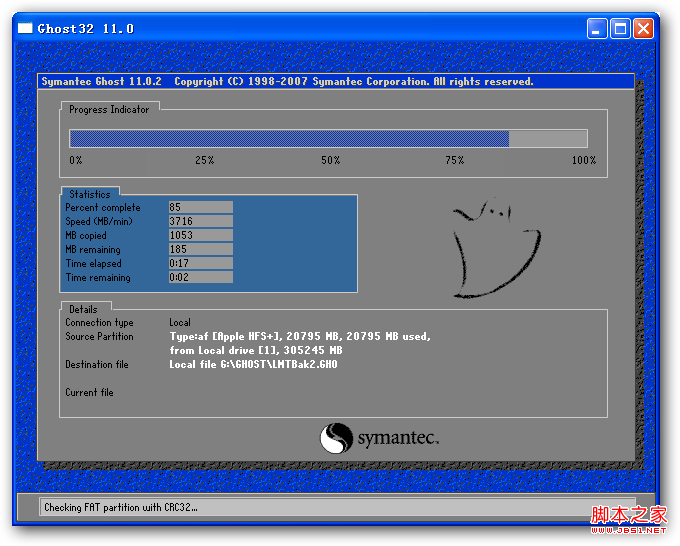Viewport: 680px width, 546px height.
Task: Click the destination path G:\GHOST\LMTBak2.GHO
Action: (x=279, y=364)
